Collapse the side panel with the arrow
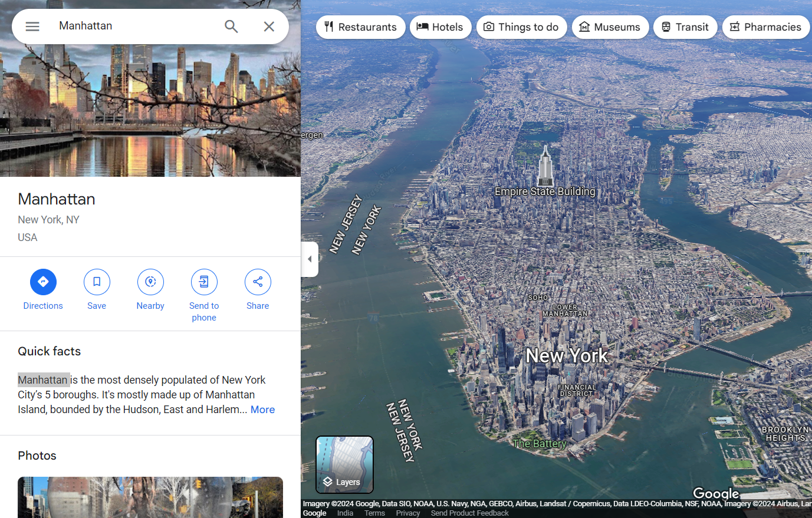Image resolution: width=812 pixels, height=518 pixels. tap(310, 259)
